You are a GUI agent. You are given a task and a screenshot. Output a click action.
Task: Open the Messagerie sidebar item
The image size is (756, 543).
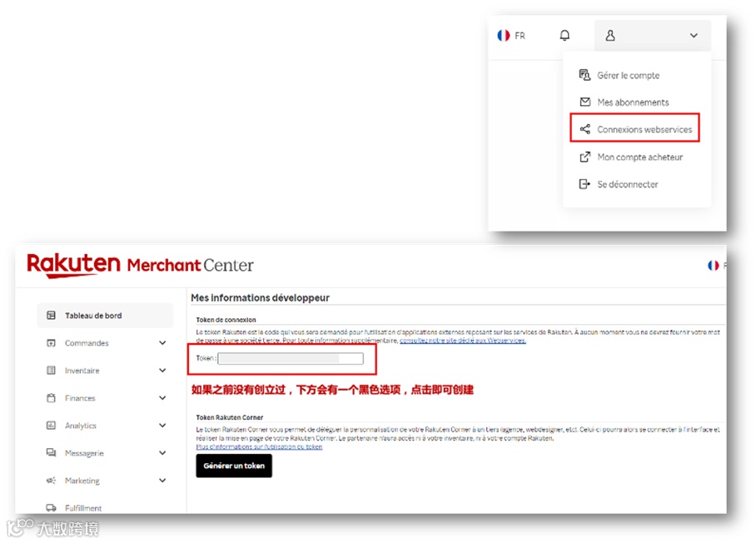tap(84, 453)
